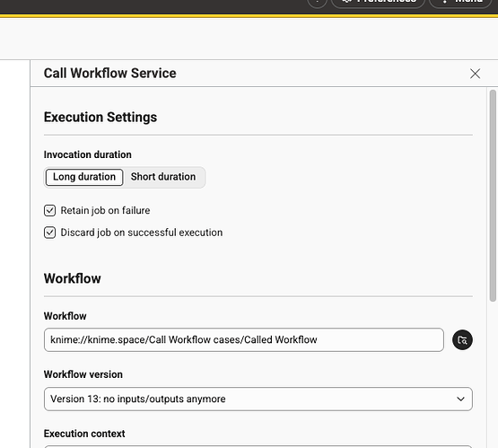Viewport: 498px width, 448px height.
Task: Focus the Workflow path input field
Action: click(x=243, y=340)
